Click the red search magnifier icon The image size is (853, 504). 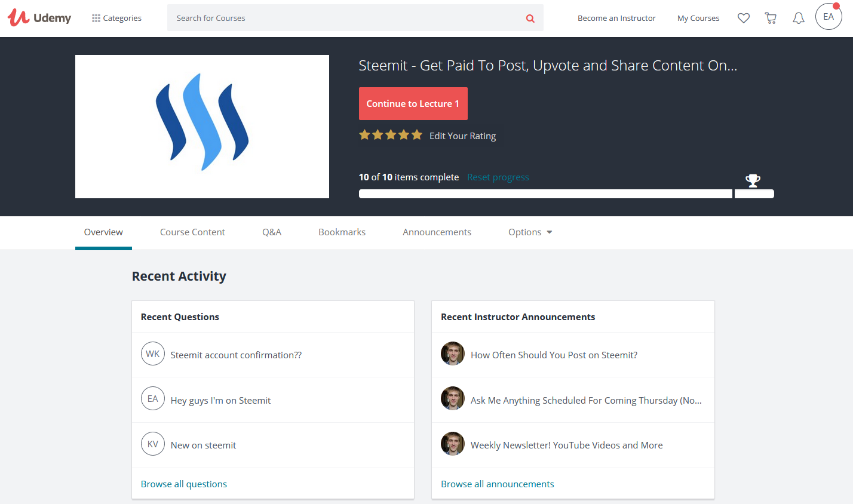pyautogui.click(x=530, y=19)
